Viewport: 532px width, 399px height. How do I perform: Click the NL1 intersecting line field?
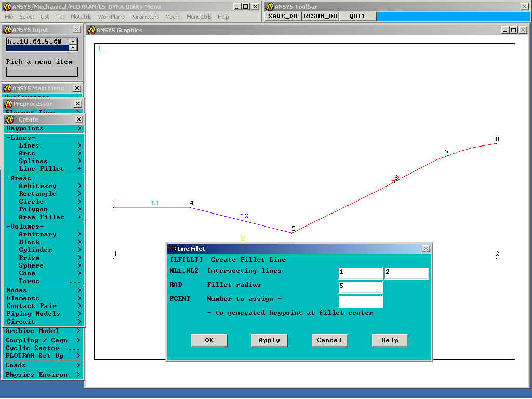coord(361,273)
